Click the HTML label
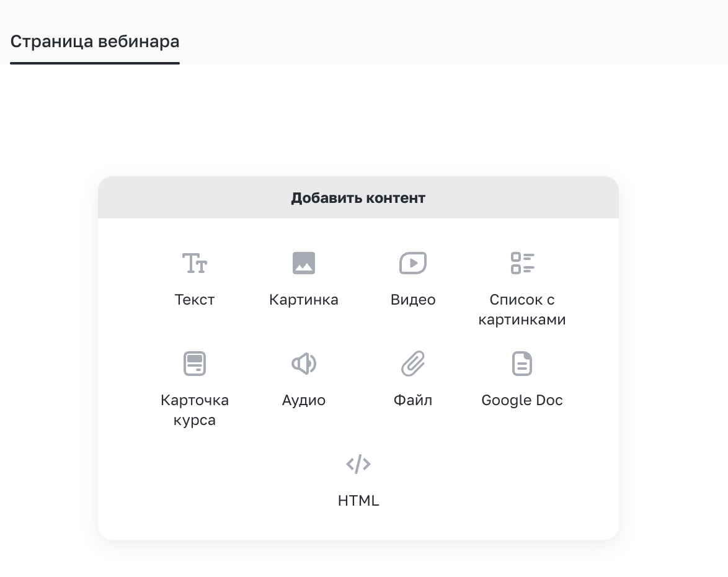The width and height of the screenshot is (728, 577). 358,500
